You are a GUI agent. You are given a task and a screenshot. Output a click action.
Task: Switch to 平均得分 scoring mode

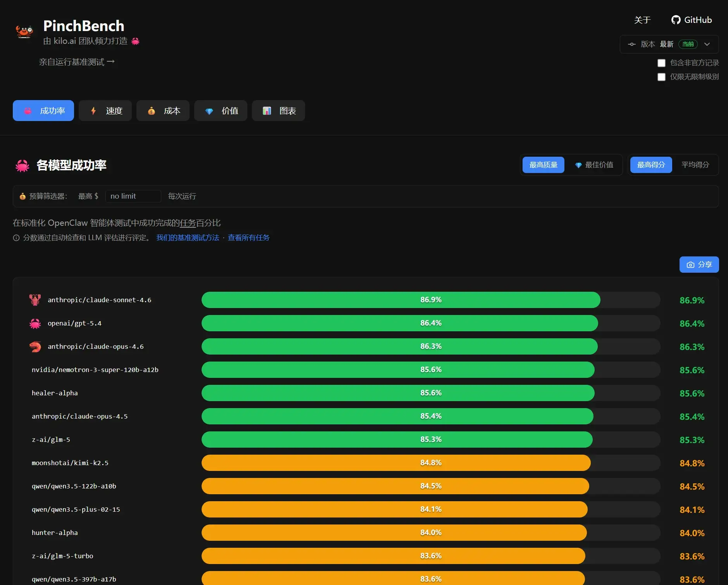pyautogui.click(x=695, y=165)
